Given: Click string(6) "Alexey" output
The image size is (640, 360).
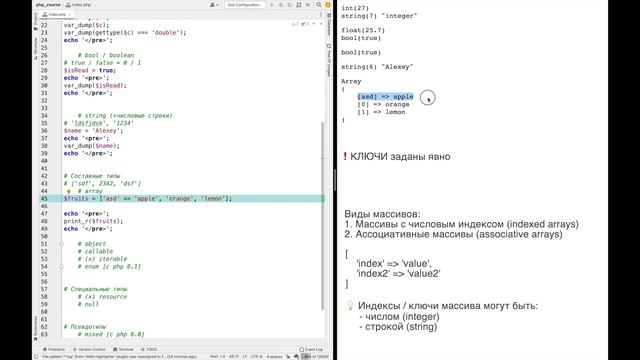Looking at the screenshot, I should 377,67.
